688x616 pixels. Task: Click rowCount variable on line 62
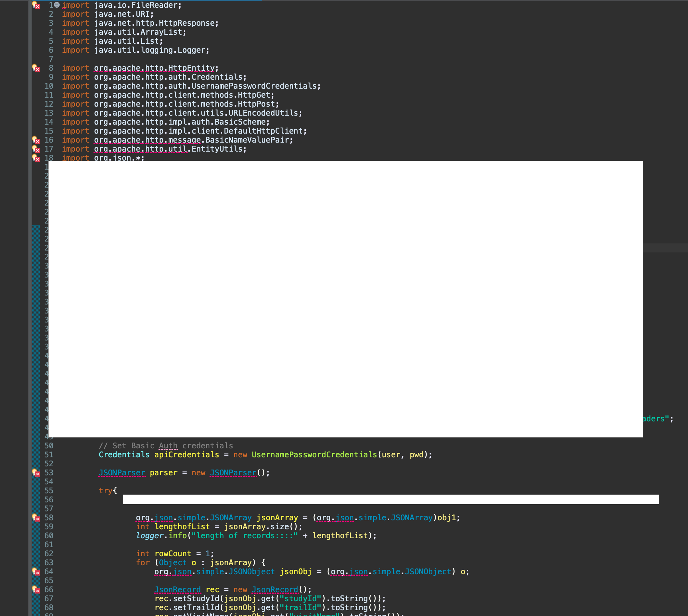click(x=172, y=553)
